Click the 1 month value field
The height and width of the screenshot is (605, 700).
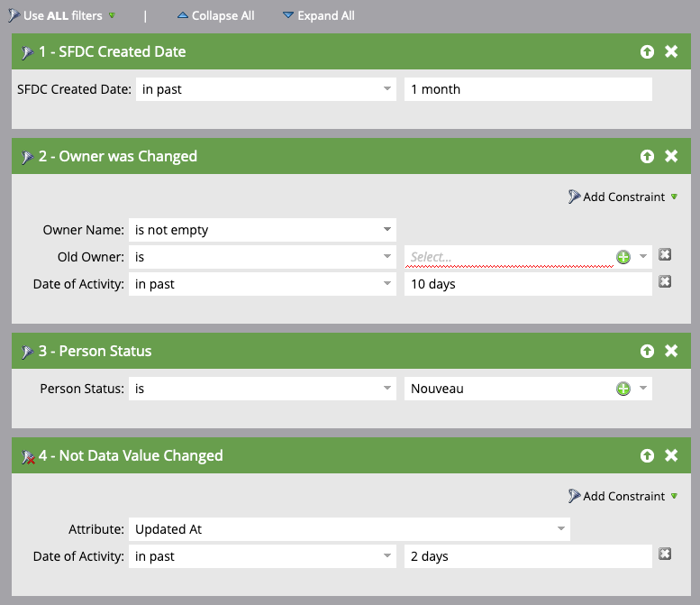coord(527,89)
